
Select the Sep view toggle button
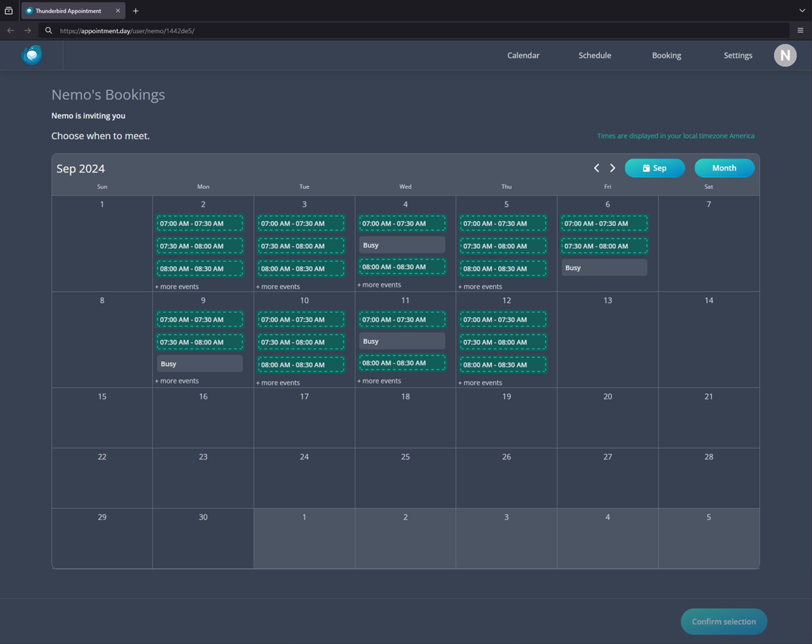pos(654,168)
